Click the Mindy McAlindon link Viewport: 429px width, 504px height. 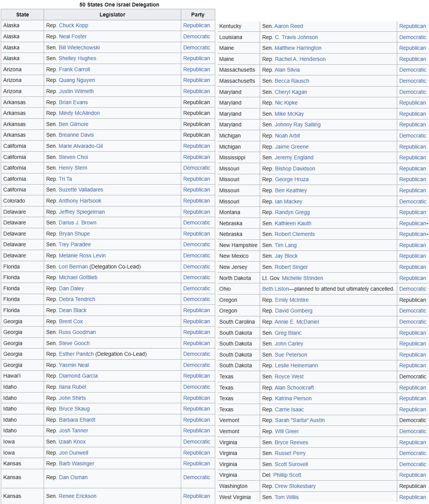click(x=79, y=113)
